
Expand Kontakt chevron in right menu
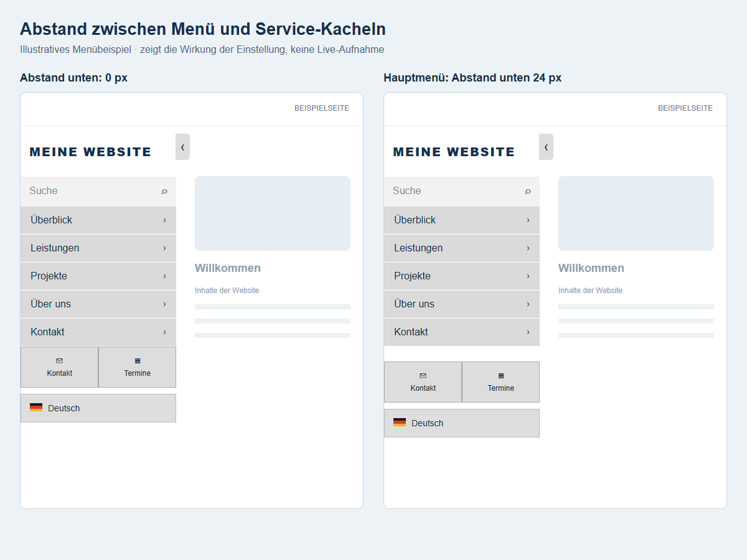[528, 332]
